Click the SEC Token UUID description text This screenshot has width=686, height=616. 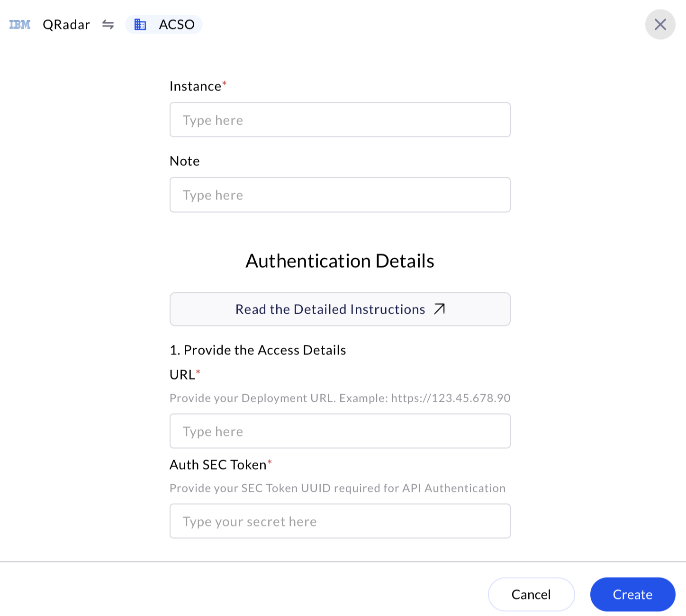337,488
